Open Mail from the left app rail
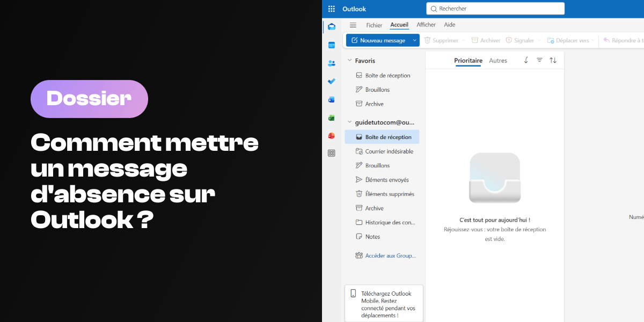This screenshot has width=644, height=322. [332, 27]
